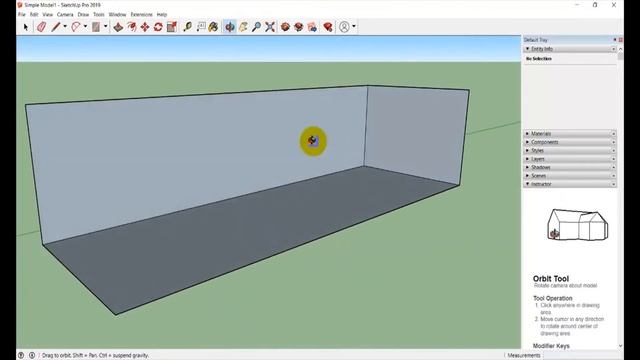The height and width of the screenshot is (360, 640).
Task: Expand the Materials panel
Action: (527, 133)
